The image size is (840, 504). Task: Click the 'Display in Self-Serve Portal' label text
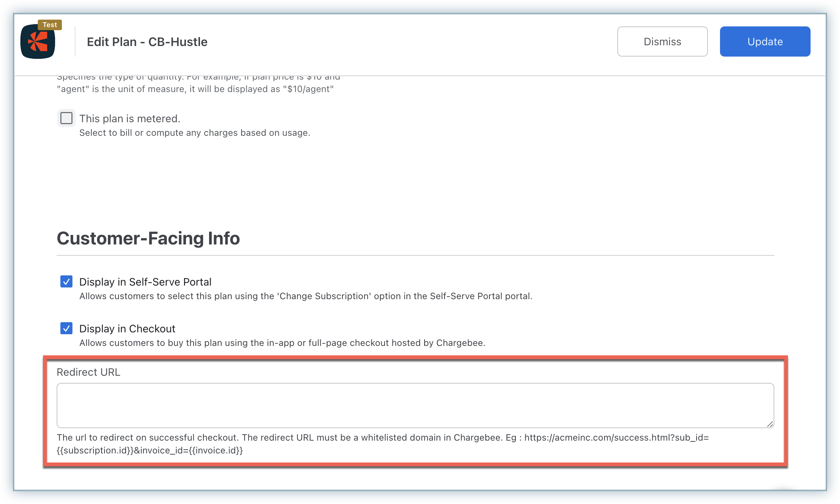(x=145, y=282)
